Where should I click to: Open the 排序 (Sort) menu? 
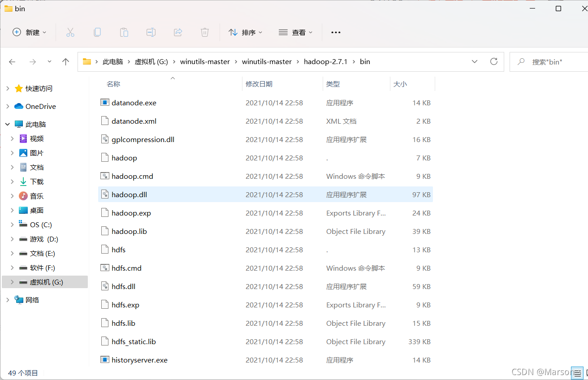(245, 32)
